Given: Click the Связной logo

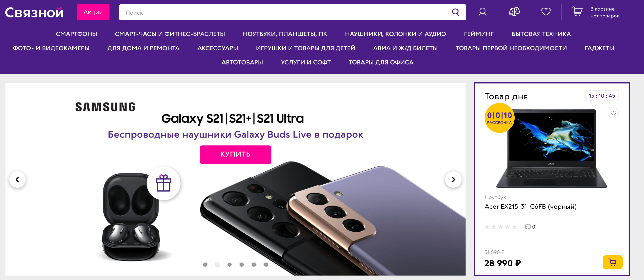Looking at the screenshot, I should pyautogui.click(x=34, y=12).
